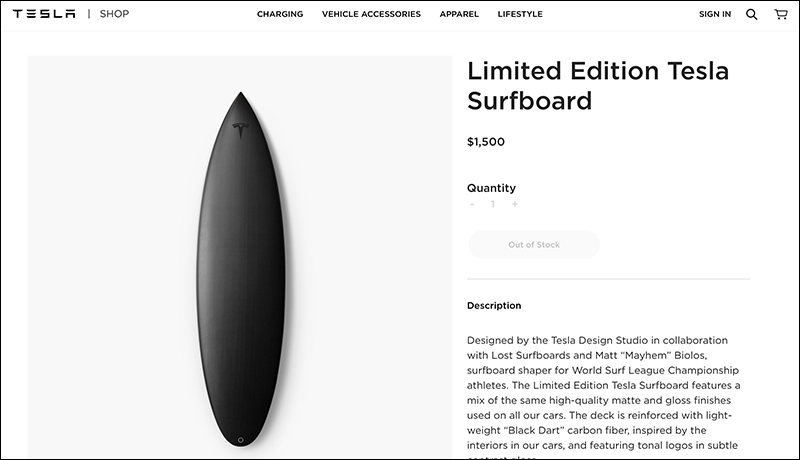
Task: Click the $1,500 price text
Action: click(x=486, y=142)
